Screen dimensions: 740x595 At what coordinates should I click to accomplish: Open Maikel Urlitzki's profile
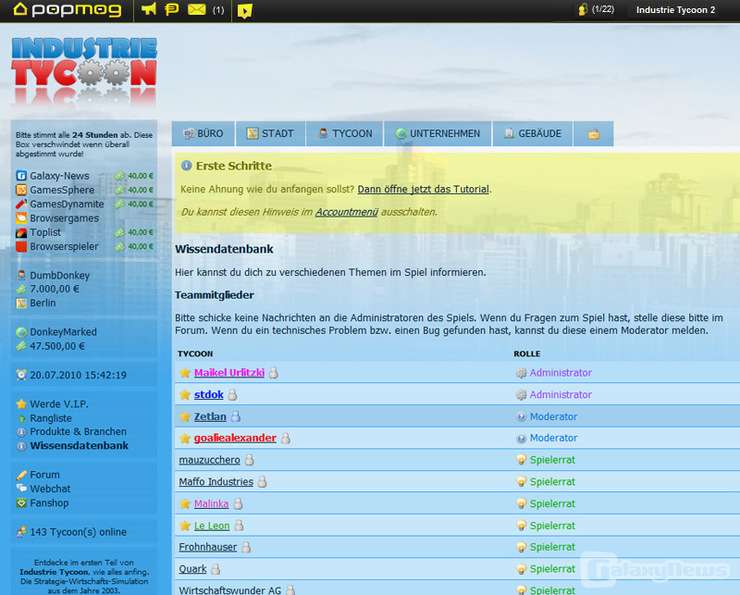coord(229,373)
